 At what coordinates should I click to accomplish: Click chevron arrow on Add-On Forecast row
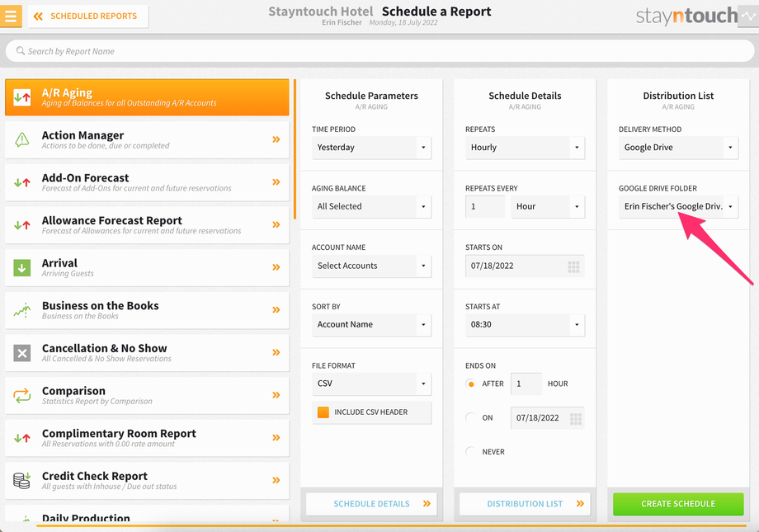tap(276, 182)
